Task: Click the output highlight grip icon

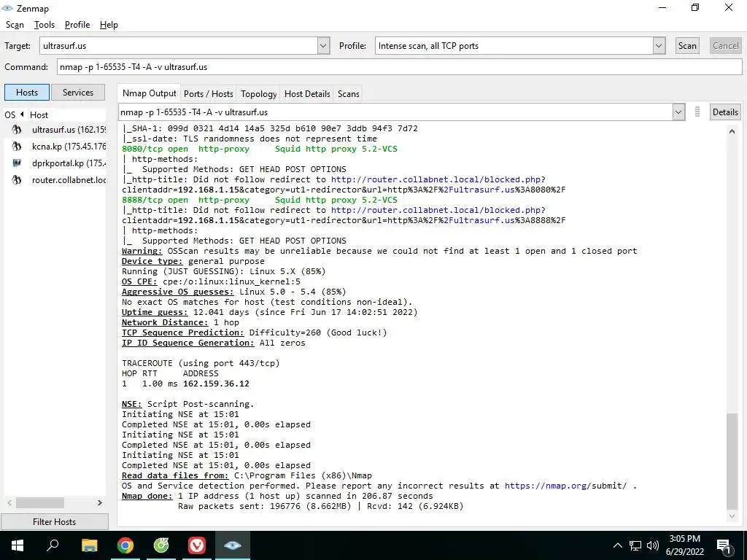Action: [x=697, y=112]
